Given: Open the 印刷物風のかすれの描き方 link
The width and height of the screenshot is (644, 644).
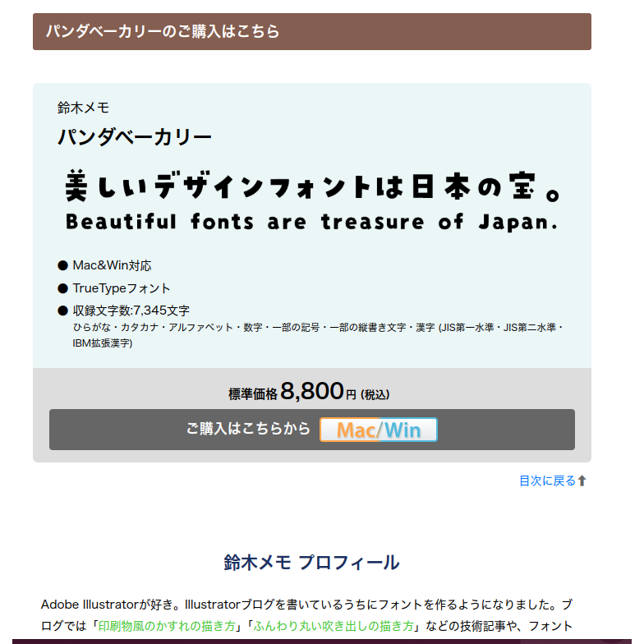Looking at the screenshot, I should pos(166,626).
